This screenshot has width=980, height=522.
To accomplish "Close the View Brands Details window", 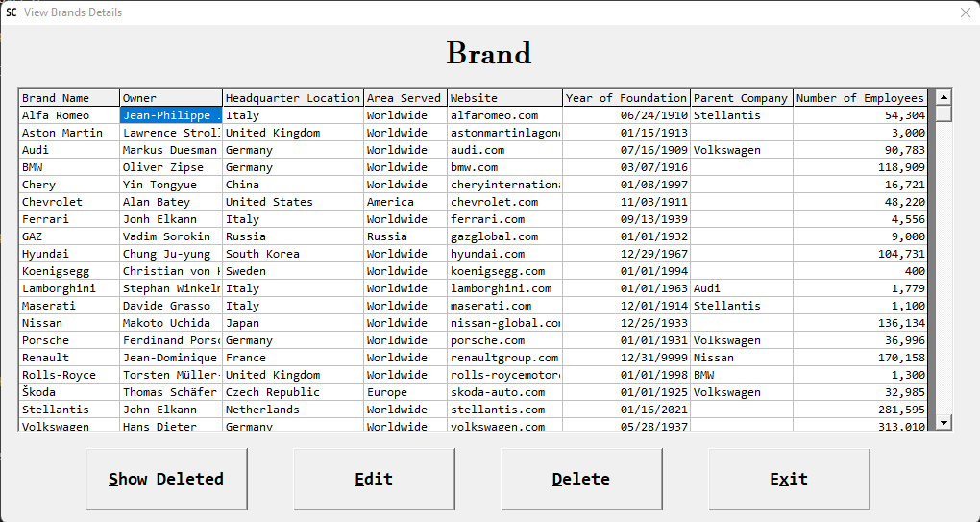I will [965, 12].
